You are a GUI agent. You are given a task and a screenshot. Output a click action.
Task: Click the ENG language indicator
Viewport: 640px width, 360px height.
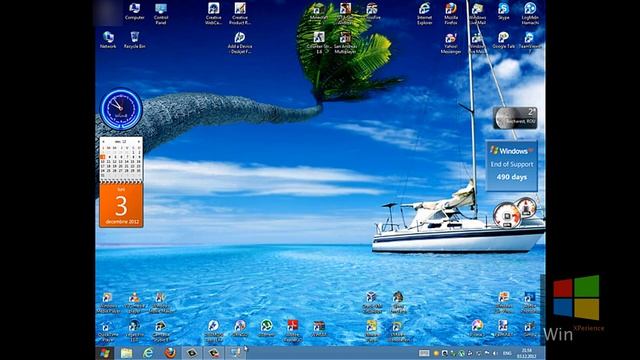pyautogui.click(x=507, y=353)
